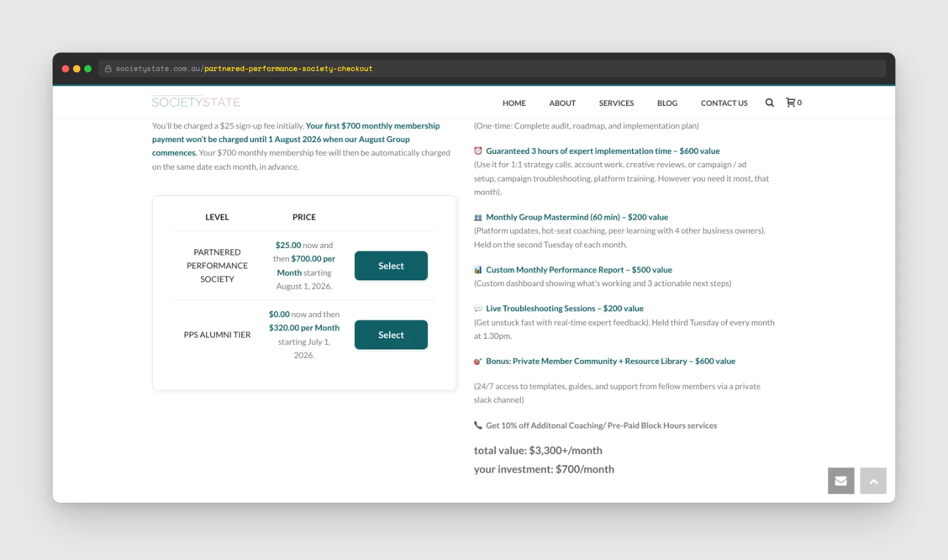
Task: Open the SERVICES menu item
Action: (x=616, y=103)
